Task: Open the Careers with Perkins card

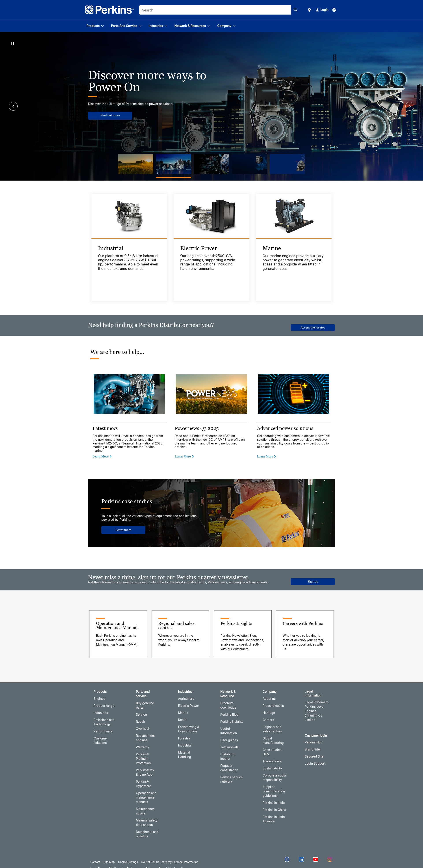Action: (305, 634)
